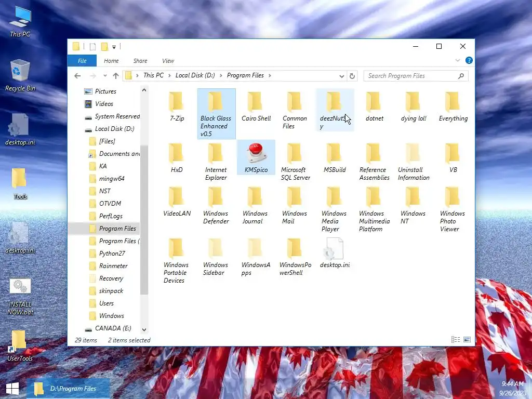Select Recycle Bin on desktop
The width and height of the screenshot is (532, 399).
(20, 76)
